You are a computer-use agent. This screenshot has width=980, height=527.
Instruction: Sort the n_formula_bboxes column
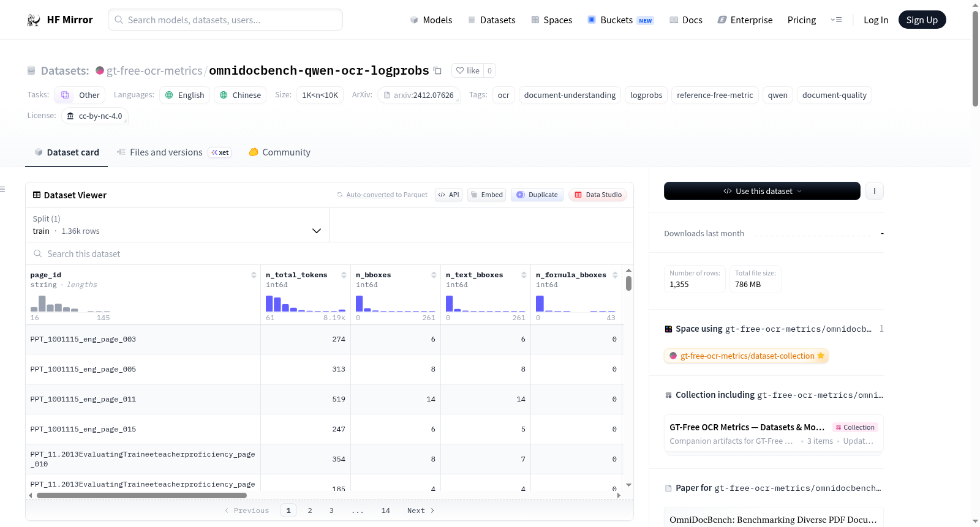click(615, 275)
